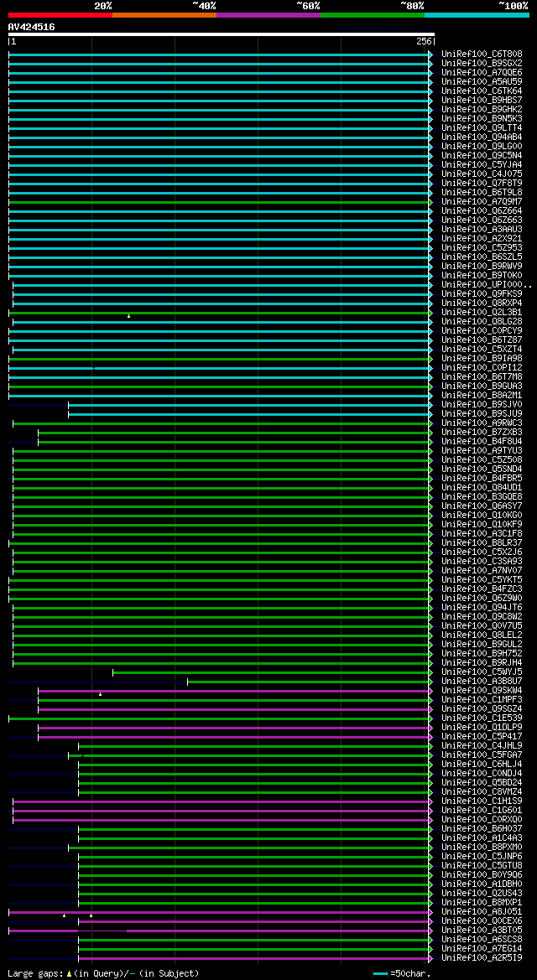Select hit UniRef100_B7ZXB3

pos(482,432)
